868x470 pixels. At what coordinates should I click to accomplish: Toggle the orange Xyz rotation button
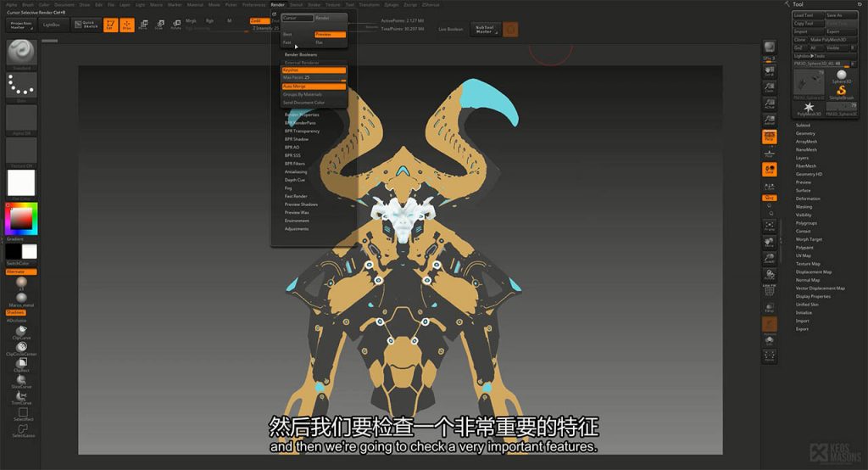tap(770, 198)
